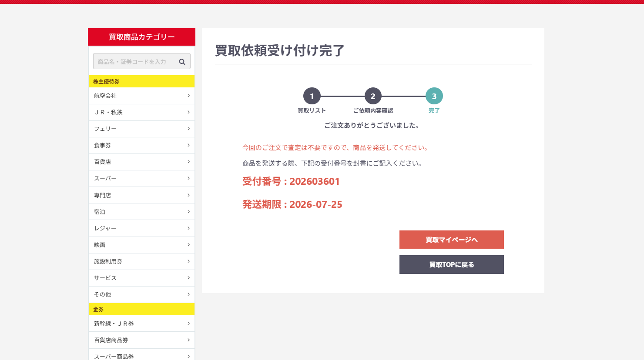Image resolution: width=644 pixels, height=360 pixels.
Task: Click step 1 circle 買取リスト
Action: 312,96
